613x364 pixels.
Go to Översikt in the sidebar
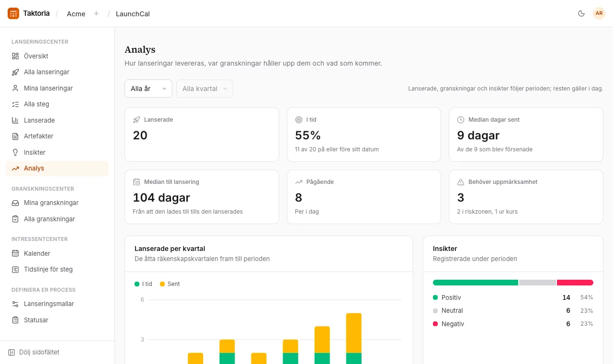click(x=57, y=56)
